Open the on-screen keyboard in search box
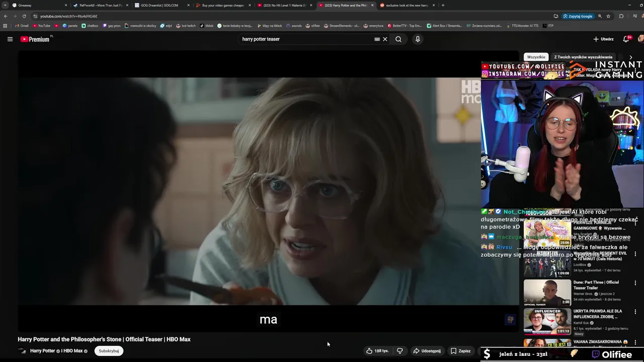Viewport: 644px width, 362px height. (x=377, y=39)
